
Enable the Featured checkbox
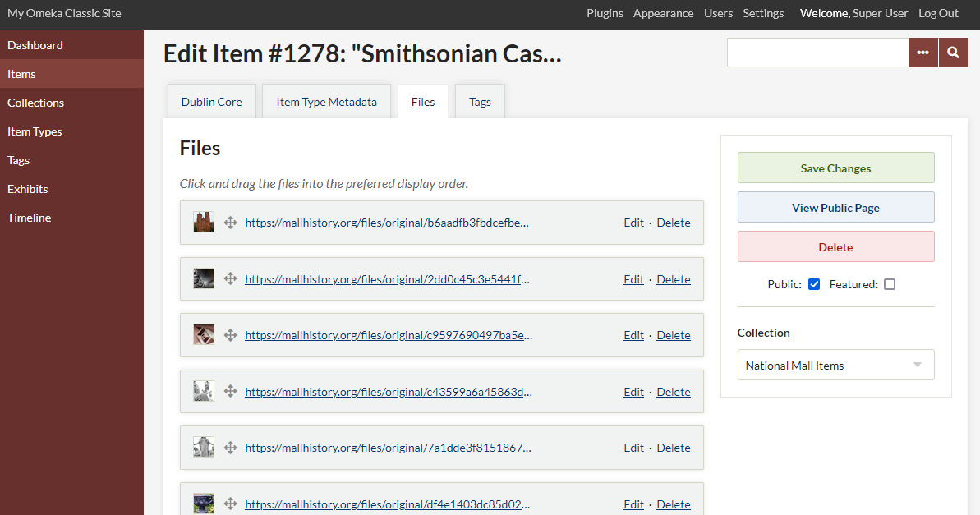pyautogui.click(x=890, y=283)
